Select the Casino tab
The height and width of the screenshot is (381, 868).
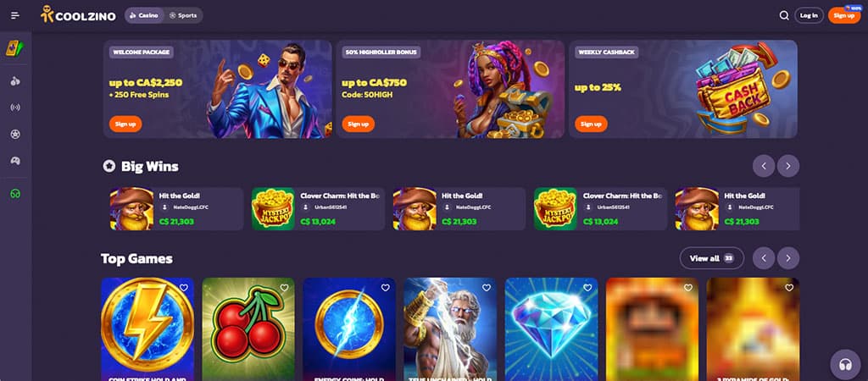[144, 15]
